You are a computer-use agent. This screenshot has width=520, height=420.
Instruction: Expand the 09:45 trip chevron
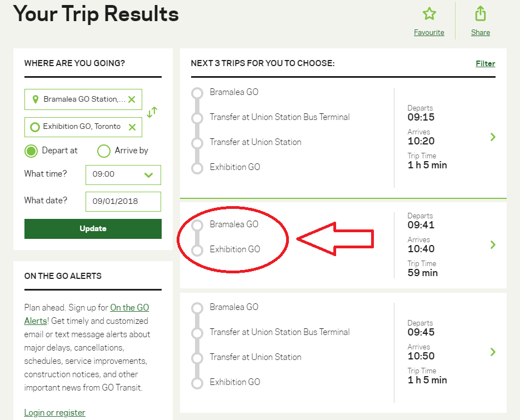493,352
